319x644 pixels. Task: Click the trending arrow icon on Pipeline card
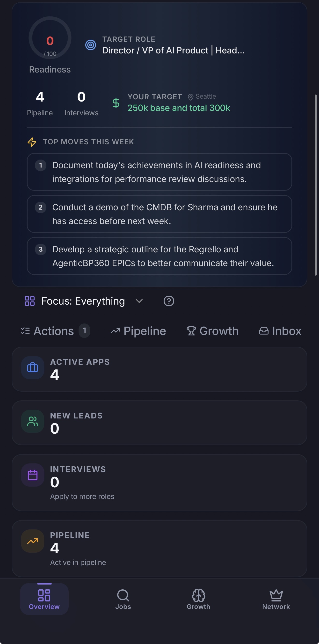tap(32, 541)
